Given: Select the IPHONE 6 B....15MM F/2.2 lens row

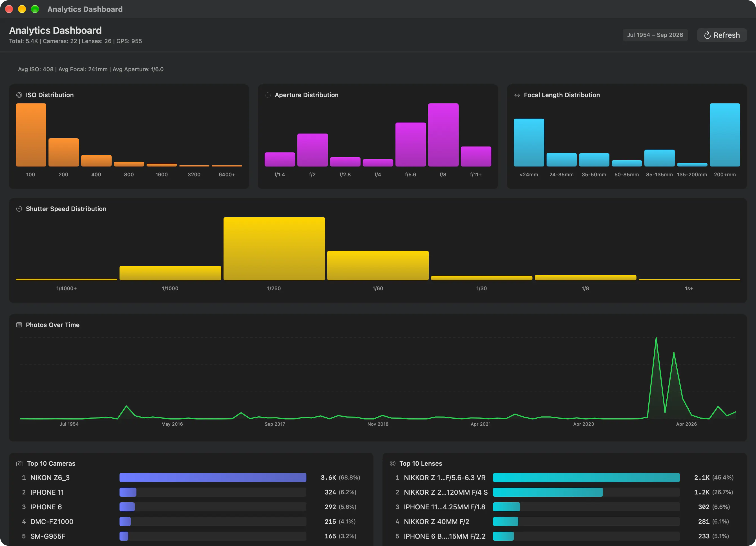Looking at the screenshot, I should tap(564, 536).
